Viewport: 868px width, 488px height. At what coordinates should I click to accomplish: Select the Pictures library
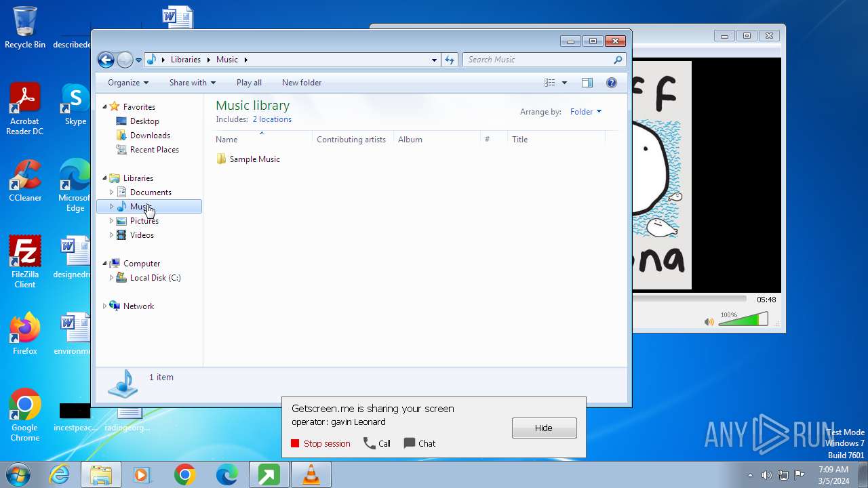(x=144, y=221)
